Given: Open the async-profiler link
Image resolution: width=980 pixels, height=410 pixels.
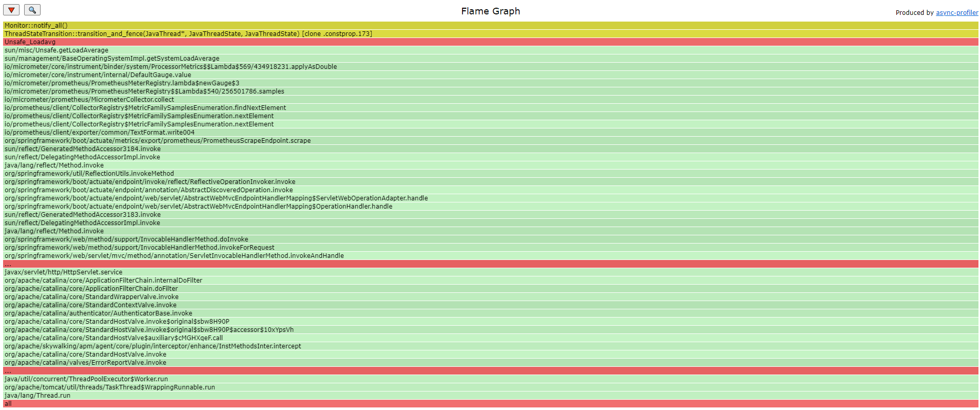Looking at the screenshot, I should click(x=957, y=13).
